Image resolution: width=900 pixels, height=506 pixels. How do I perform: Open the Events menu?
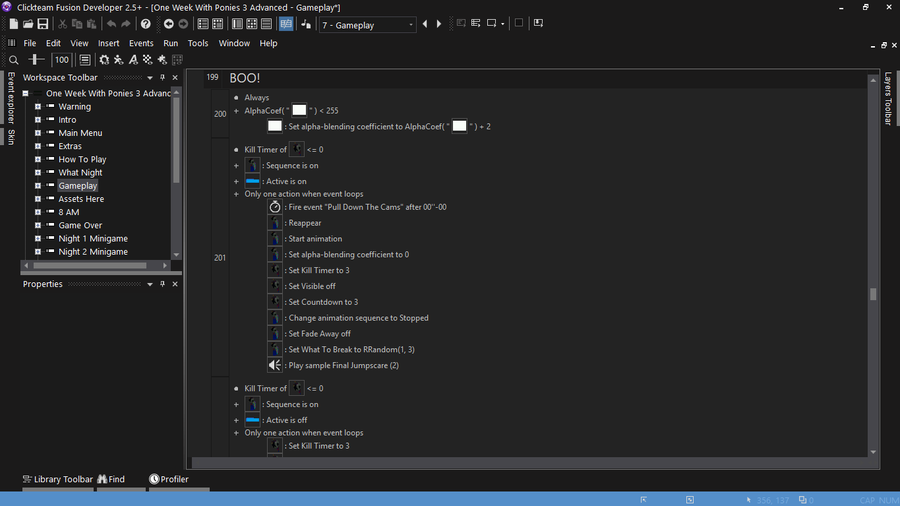pyautogui.click(x=141, y=43)
